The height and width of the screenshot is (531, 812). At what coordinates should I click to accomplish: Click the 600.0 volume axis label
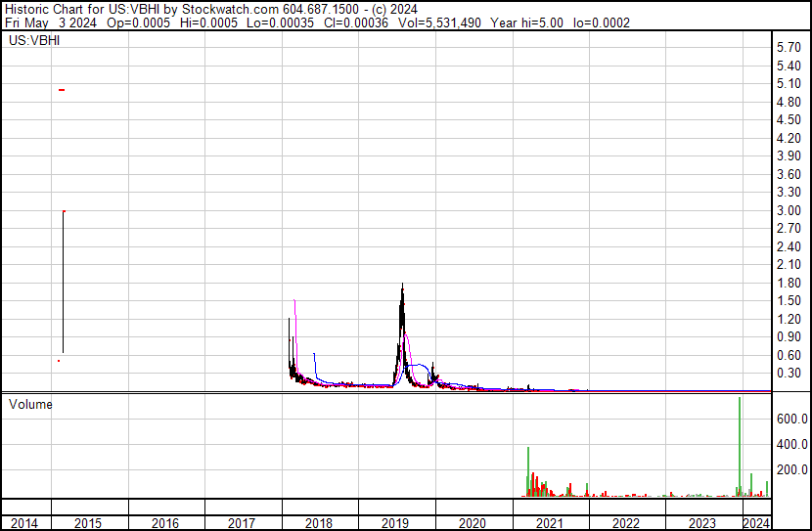tap(792, 419)
